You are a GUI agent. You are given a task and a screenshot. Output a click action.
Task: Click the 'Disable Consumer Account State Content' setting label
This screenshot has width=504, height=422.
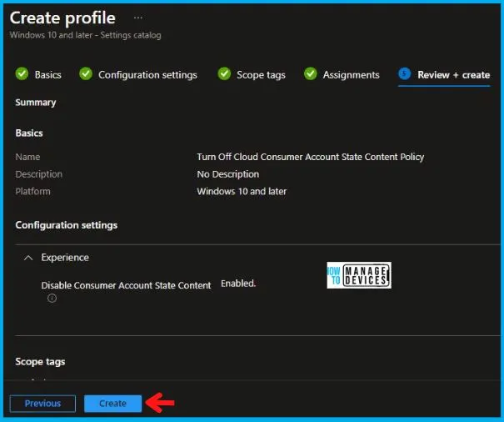tap(126, 285)
